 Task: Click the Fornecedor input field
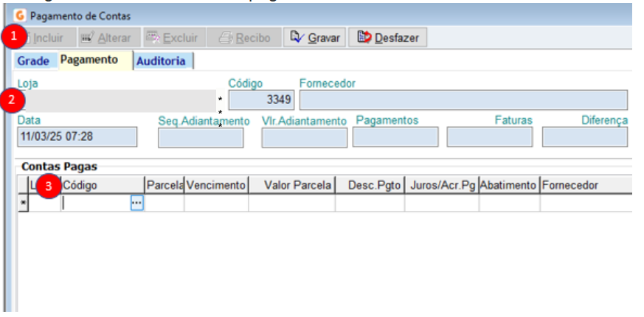click(463, 100)
